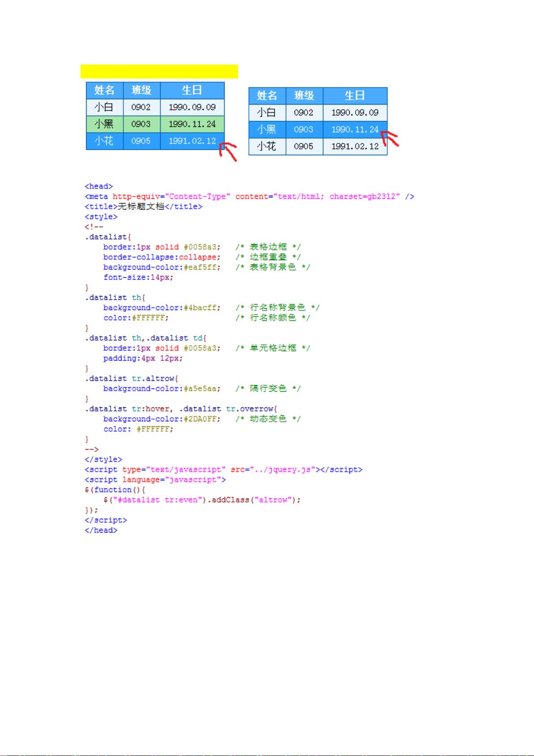Click the meta http-equiv Content-Type line

point(249,197)
